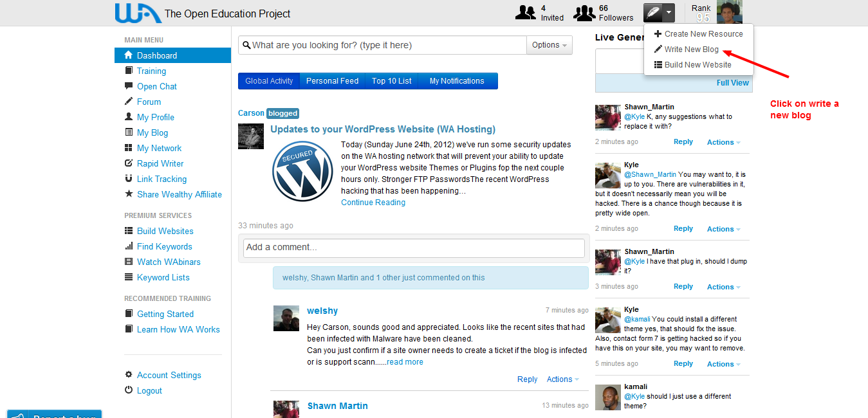
Task: Open the My Notifications tab
Action: (457, 81)
